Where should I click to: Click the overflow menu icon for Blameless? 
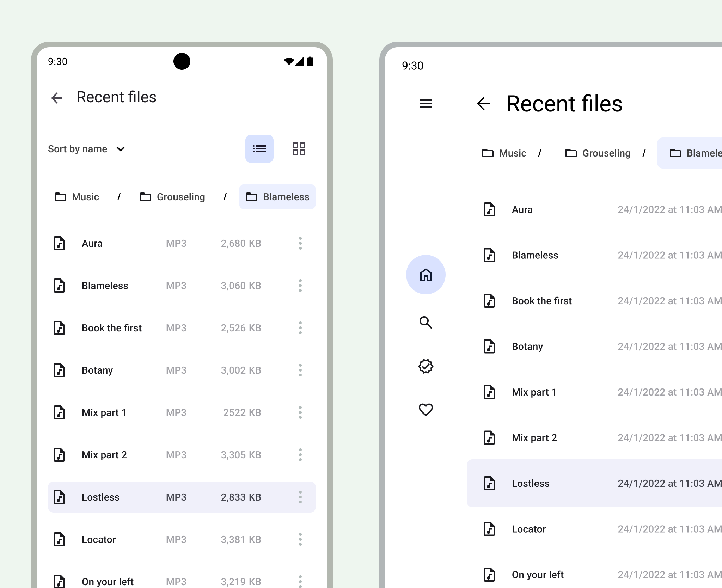[299, 285]
